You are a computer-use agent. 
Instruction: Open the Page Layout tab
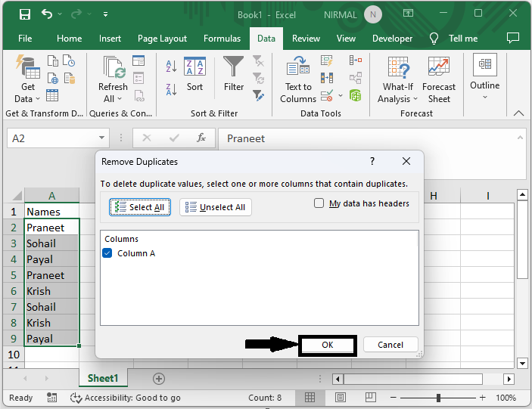[x=162, y=39]
